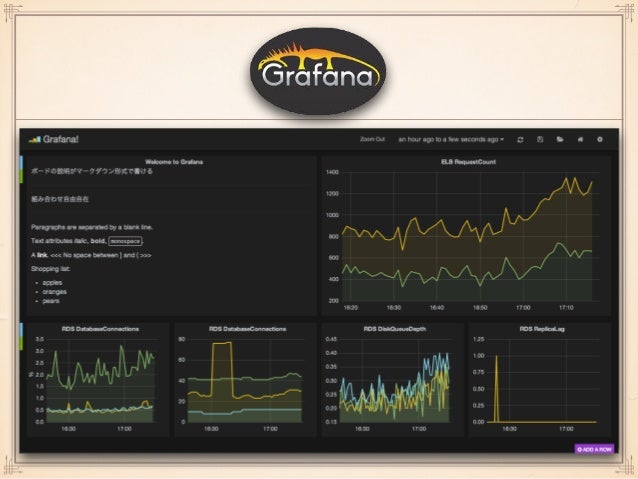This screenshot has width=638, height=479.
Task: Click the yellow plateau peak in DatabaseConnections graph
Action: [x=222, y=343]
